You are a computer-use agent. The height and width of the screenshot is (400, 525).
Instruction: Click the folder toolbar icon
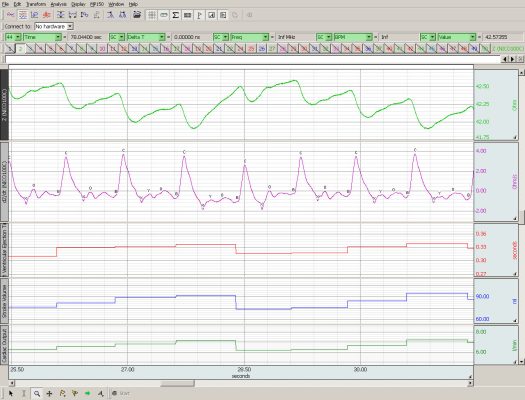pos(137,15)
